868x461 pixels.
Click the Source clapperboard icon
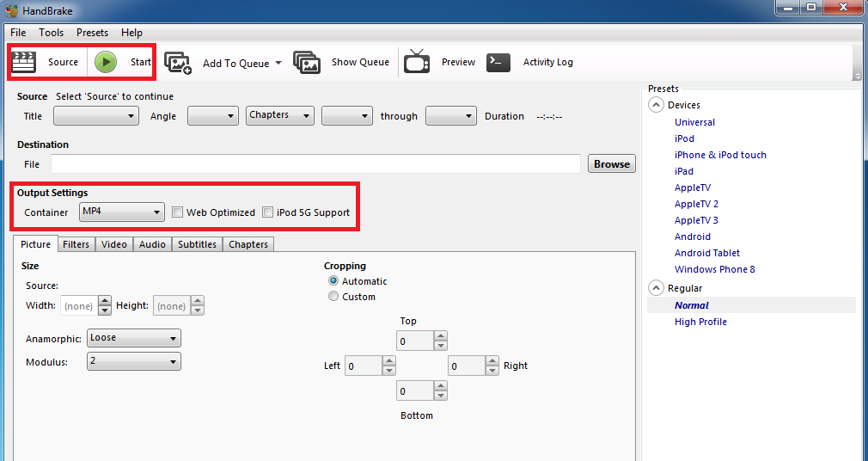24,62
